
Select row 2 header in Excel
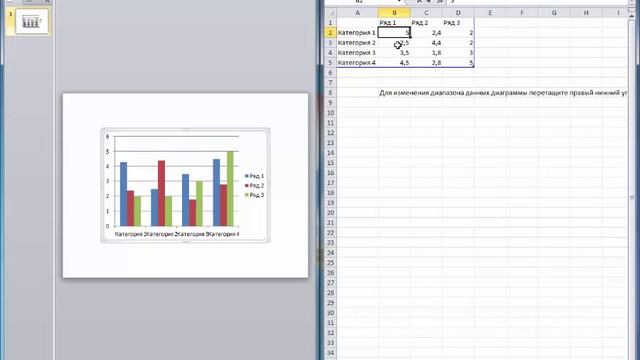331,33
